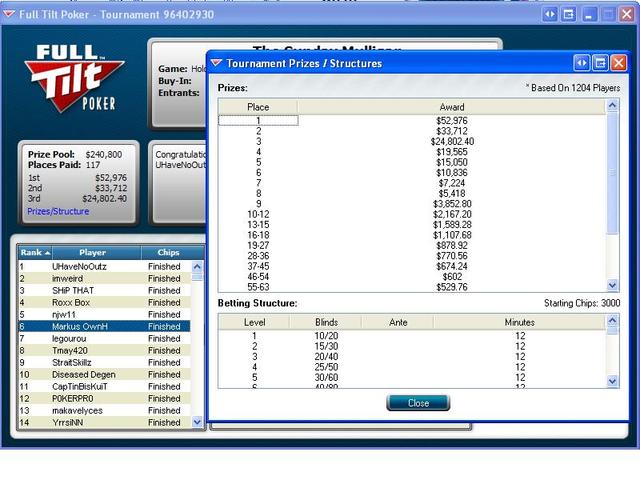
Task: Click the $529.76 award for places 55-63
Action: (x=451, y=287)
